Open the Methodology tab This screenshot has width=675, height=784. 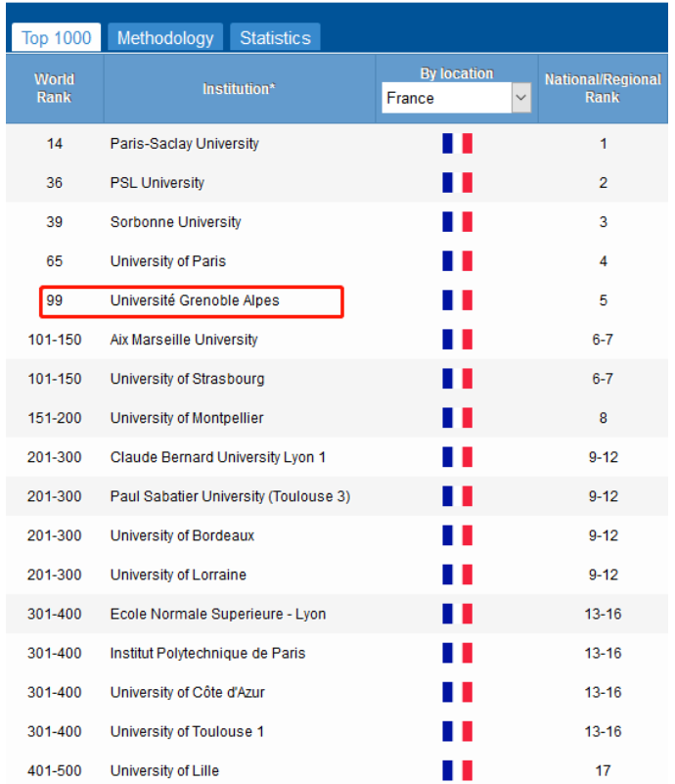point(165,37)
